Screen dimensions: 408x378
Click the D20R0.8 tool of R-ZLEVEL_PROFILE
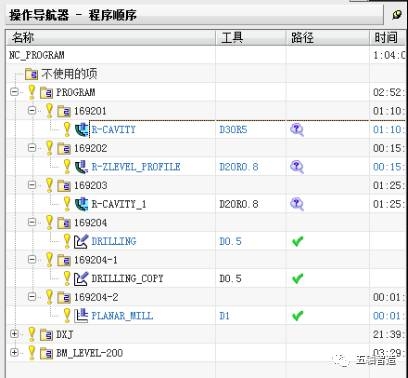pos(239,167)
